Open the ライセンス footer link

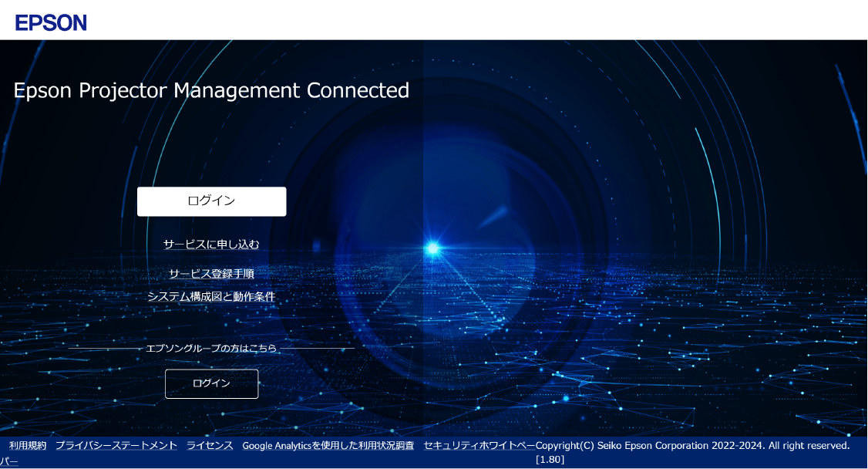click(x=210, y=445)
